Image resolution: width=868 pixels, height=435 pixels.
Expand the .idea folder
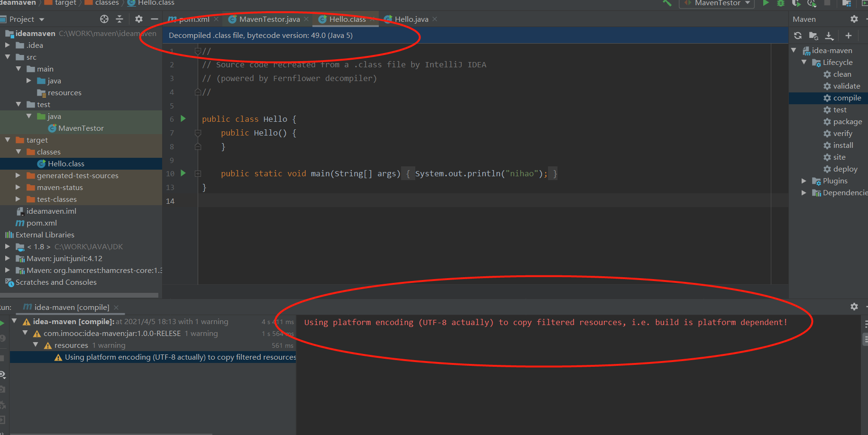click(8, 45)
